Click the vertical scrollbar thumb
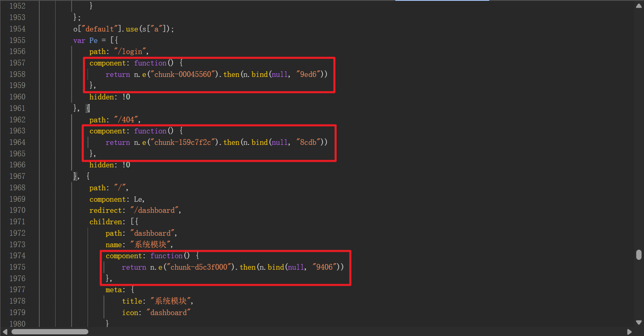 639,255
